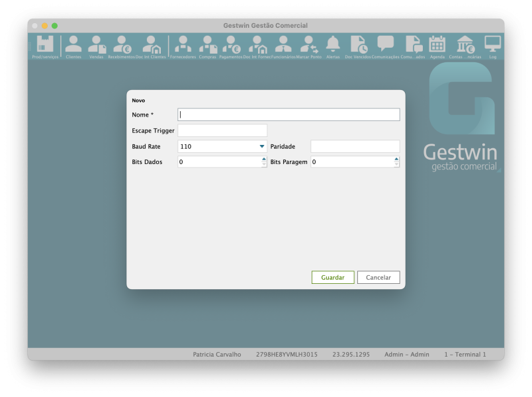
Task: Select the Compras toolbar icon
Action: [208, 46]
